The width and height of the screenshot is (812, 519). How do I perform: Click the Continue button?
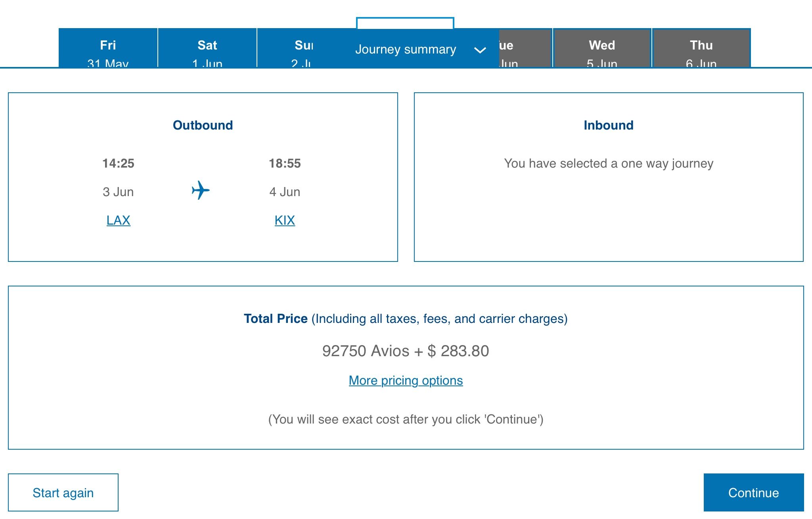pos(754,492)
